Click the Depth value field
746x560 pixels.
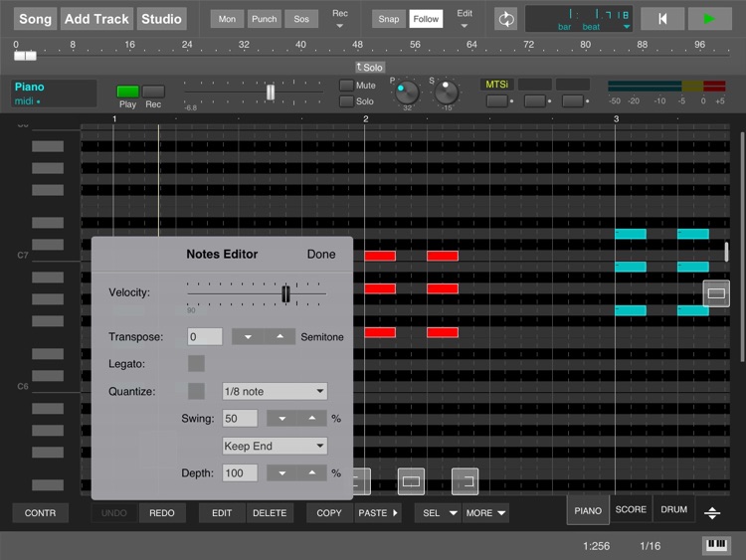coord(240,472)
